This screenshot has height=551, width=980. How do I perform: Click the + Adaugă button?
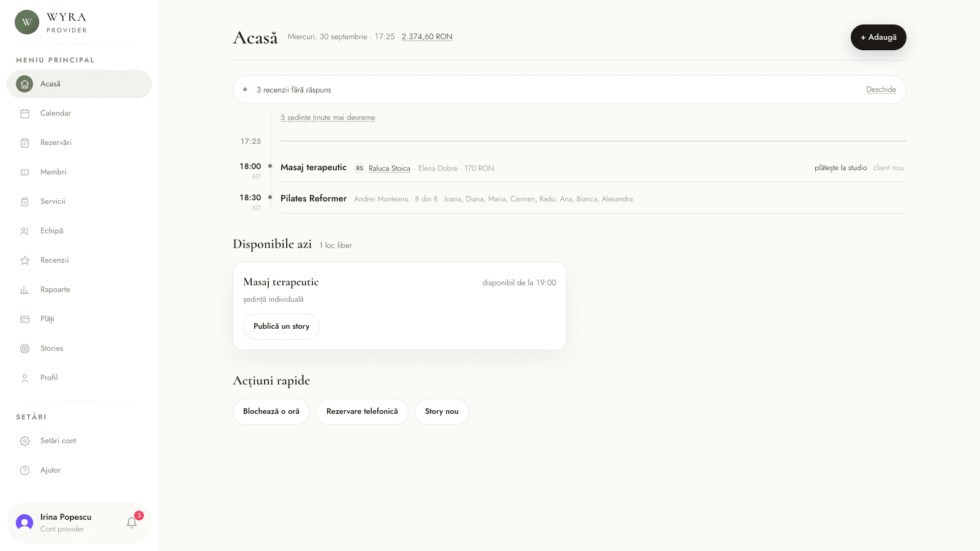pos(878,37)
